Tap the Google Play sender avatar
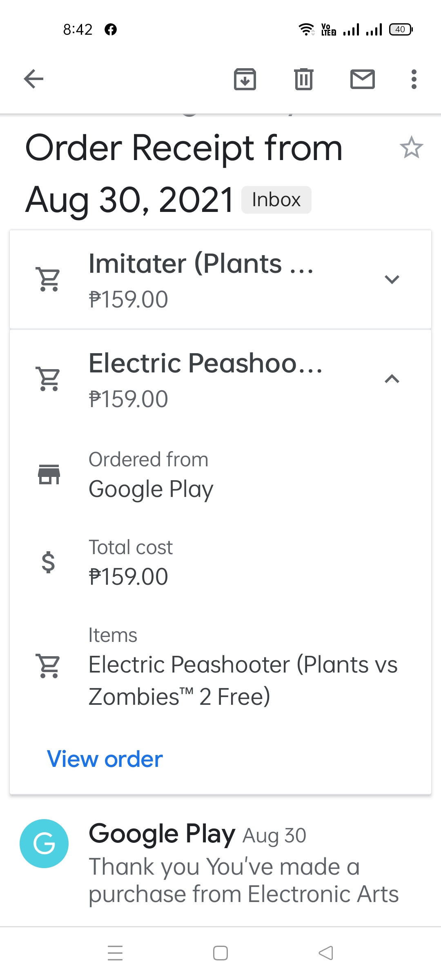 point(44,843)
